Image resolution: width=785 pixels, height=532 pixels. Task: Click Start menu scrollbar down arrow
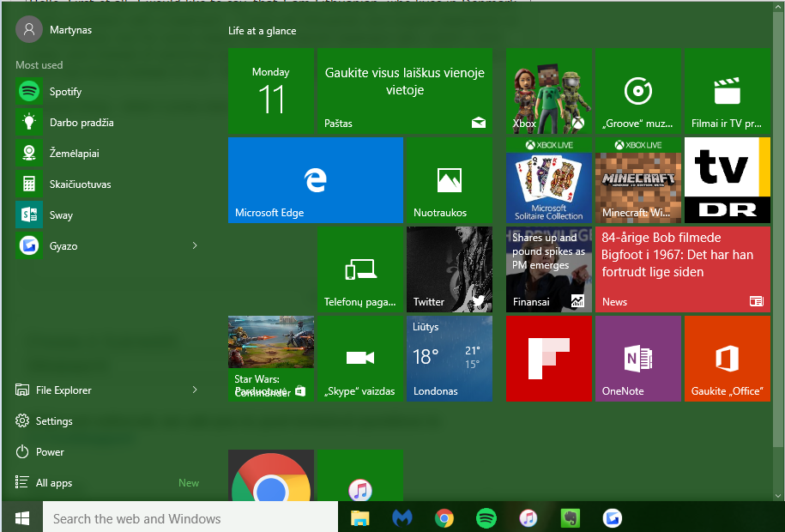tap(778, 495)
